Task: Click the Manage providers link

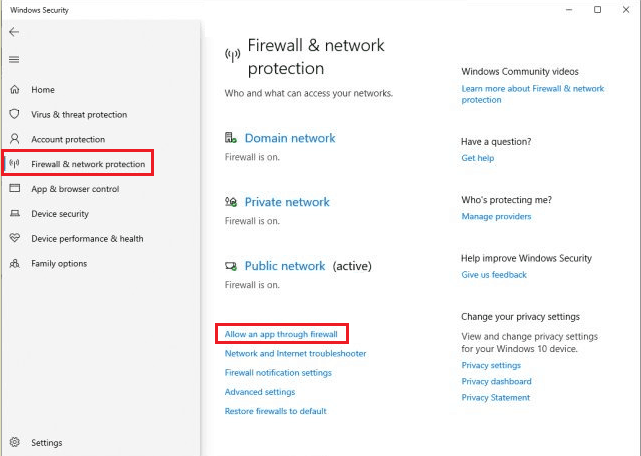Action: [496, 216]
